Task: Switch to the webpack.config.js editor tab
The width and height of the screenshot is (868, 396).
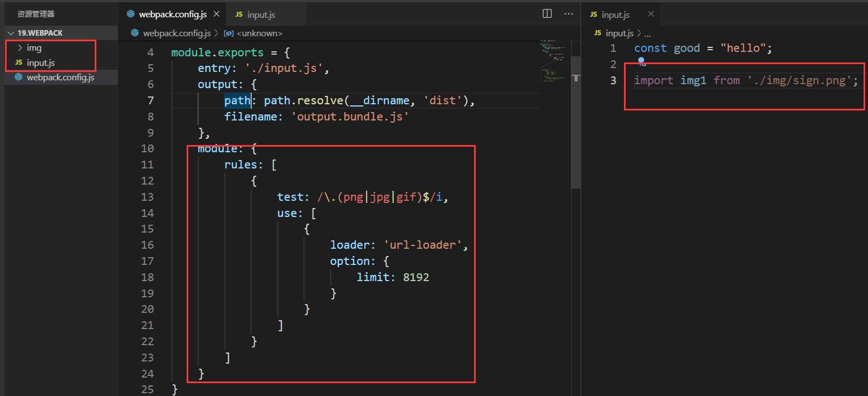Action: (x=172, y=14)
